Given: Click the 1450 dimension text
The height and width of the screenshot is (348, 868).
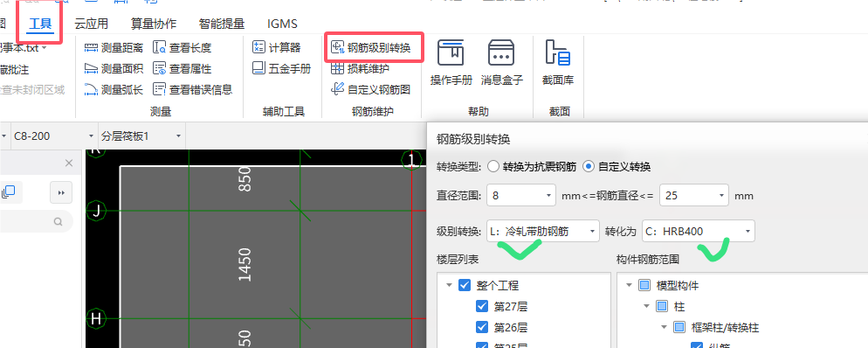Looking at the screenshot, I should pyautogui.click(x=245, y=265).
